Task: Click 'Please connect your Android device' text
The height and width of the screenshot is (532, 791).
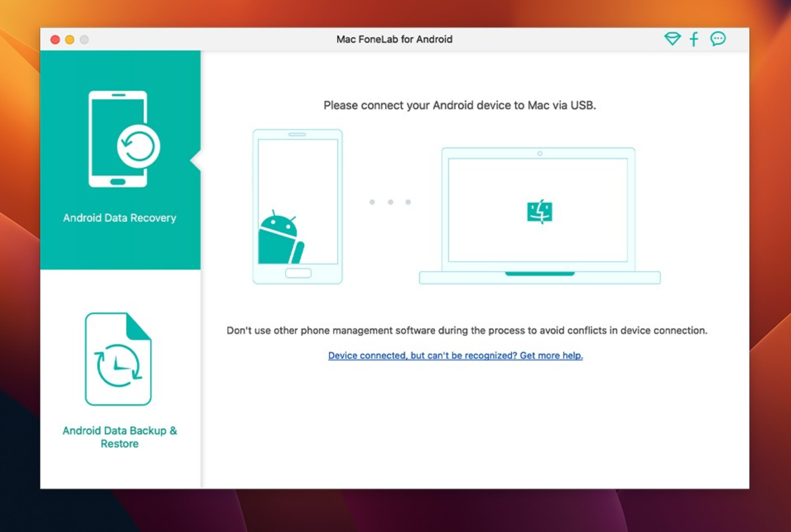Action: click(x=459, y=105)
